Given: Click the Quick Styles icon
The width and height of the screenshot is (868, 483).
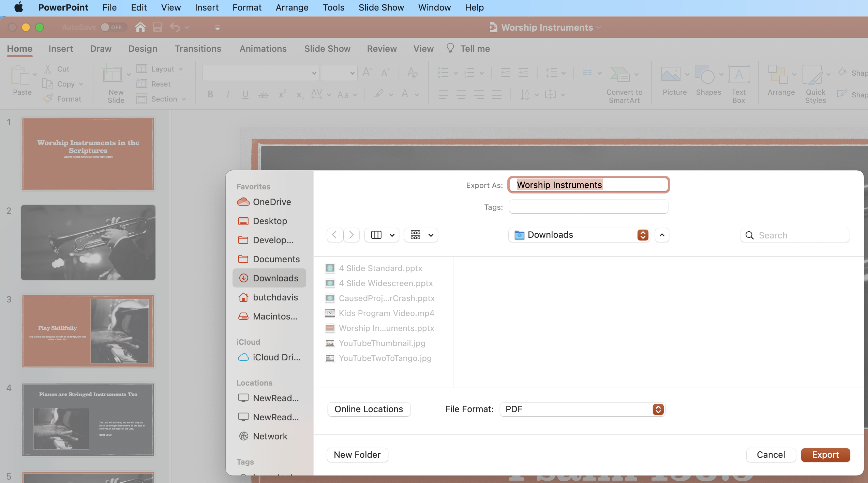Looking at the screenshot, I should point(813,75).
